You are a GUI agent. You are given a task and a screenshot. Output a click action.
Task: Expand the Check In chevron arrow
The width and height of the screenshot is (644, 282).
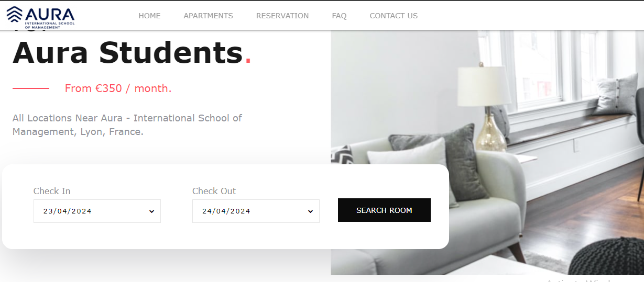click(151, 211)
